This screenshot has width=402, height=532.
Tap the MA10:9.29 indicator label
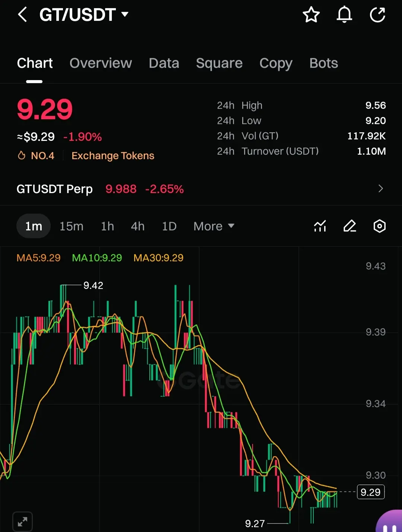point(97,258)
